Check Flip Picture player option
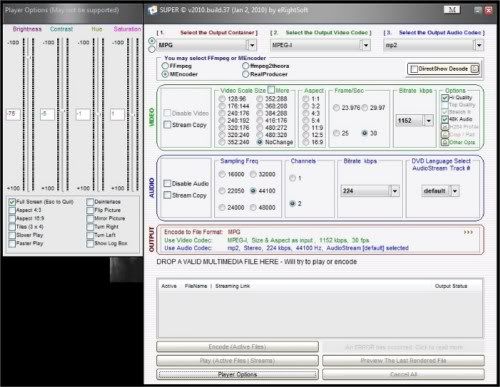 tap(90, 210)
